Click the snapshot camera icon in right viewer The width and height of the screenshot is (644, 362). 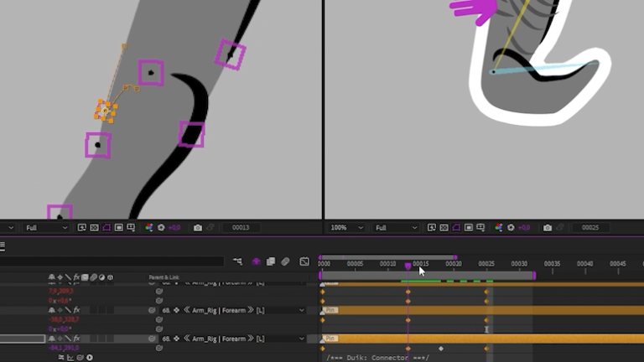[548, 227]
